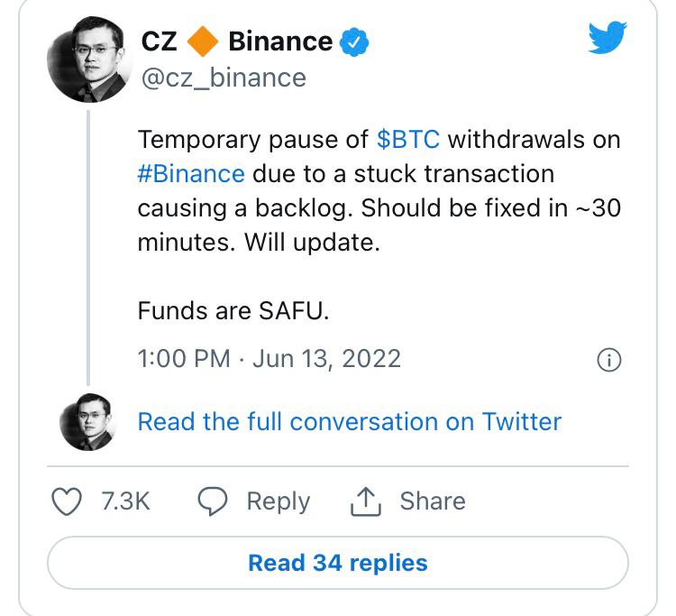The height and width of the screenshot is (616, 676).
Task: Click the Reply text label
Action: pos(278,501)
